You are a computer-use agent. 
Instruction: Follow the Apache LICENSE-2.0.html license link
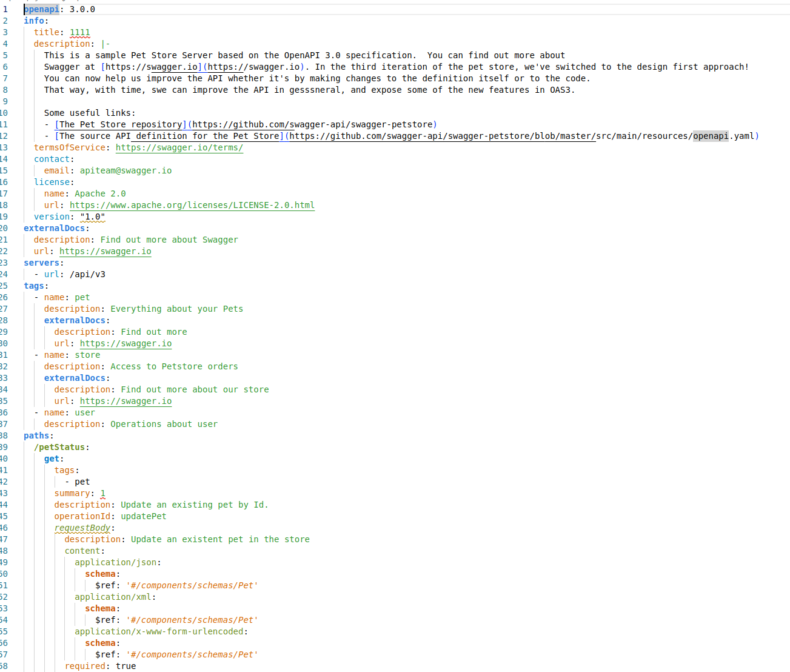pos(192,205)
